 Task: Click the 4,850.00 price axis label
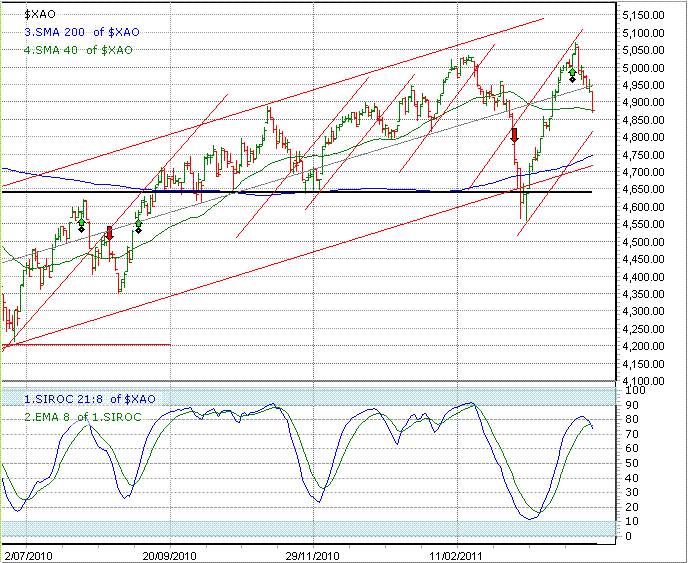(643, 120)
